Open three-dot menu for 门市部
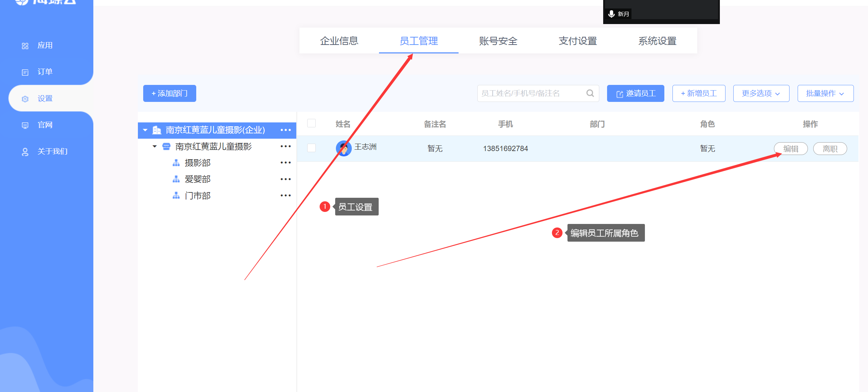The image size is (868, 392). click(285, 196)
